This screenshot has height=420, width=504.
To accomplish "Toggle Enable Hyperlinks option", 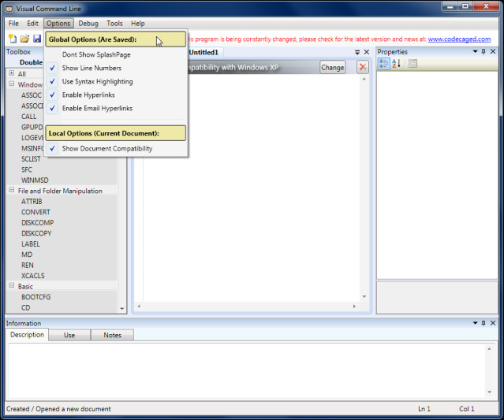I will [116, 95].
